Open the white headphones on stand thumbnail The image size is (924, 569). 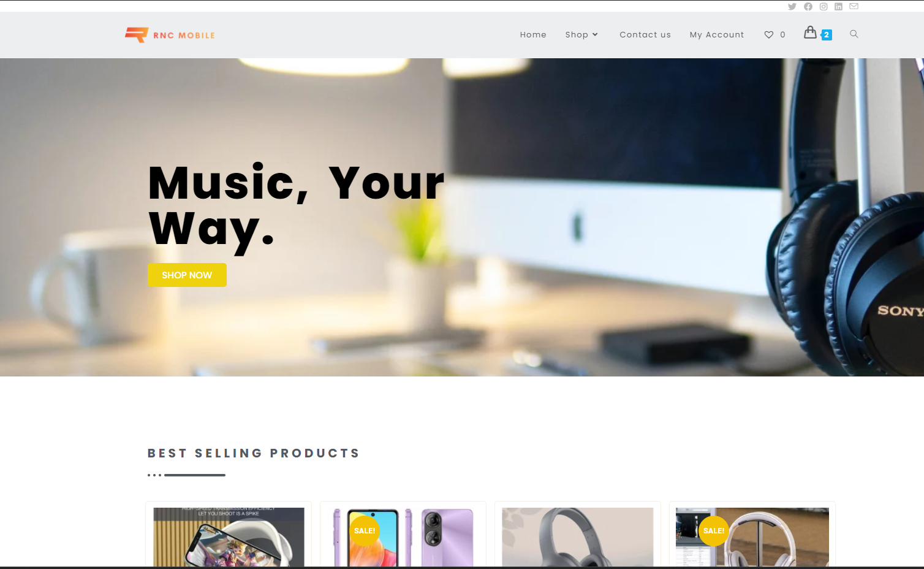pyautogui.click(x=752, y=537)
